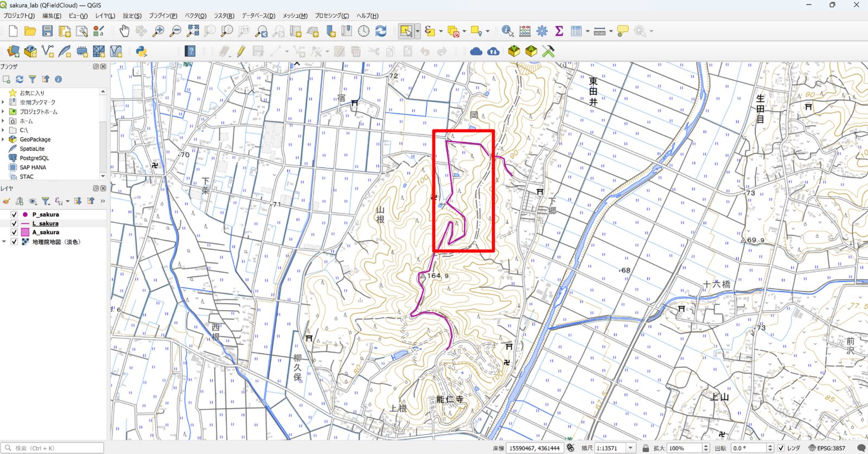Click the Zoom In magnifier tool
The height and width of the screenshot is (454, 868).
coord(158,31)
